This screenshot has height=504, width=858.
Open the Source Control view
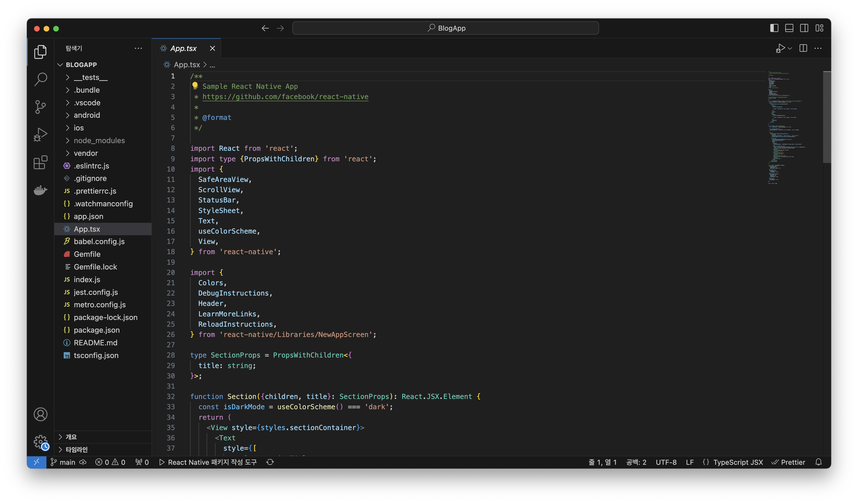click(x=40, y=107)
